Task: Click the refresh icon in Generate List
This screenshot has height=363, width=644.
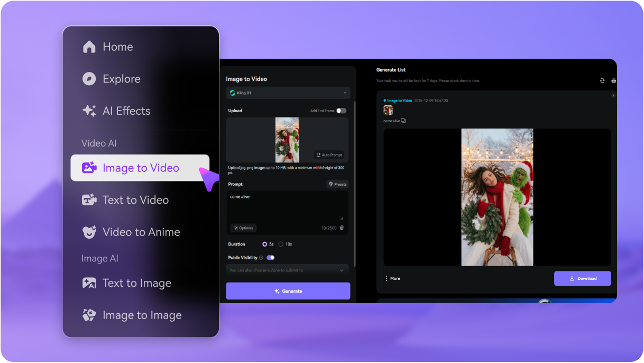Action: [602, 80]
